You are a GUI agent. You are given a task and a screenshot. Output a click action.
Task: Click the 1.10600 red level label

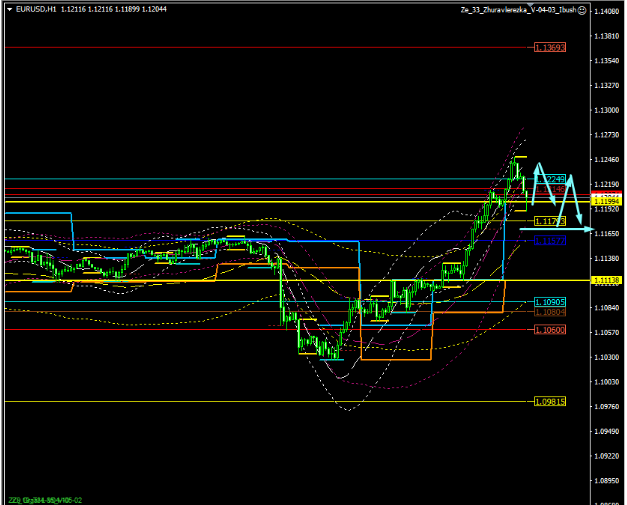coord(550,330)
